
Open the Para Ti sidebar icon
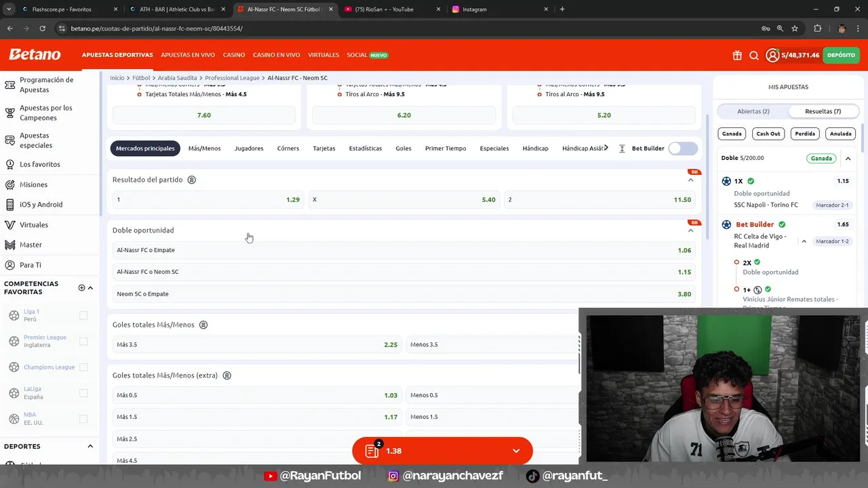(x=10, y=265)
